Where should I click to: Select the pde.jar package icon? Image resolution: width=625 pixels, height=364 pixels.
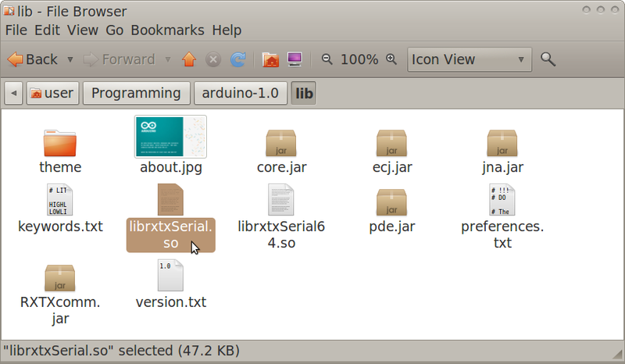pyautogui.click(x=392, y=202)
